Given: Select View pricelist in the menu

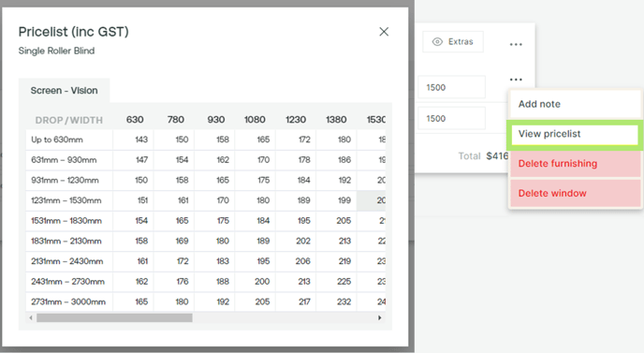Looking at the screenshot, I should (x=575, y=134).
